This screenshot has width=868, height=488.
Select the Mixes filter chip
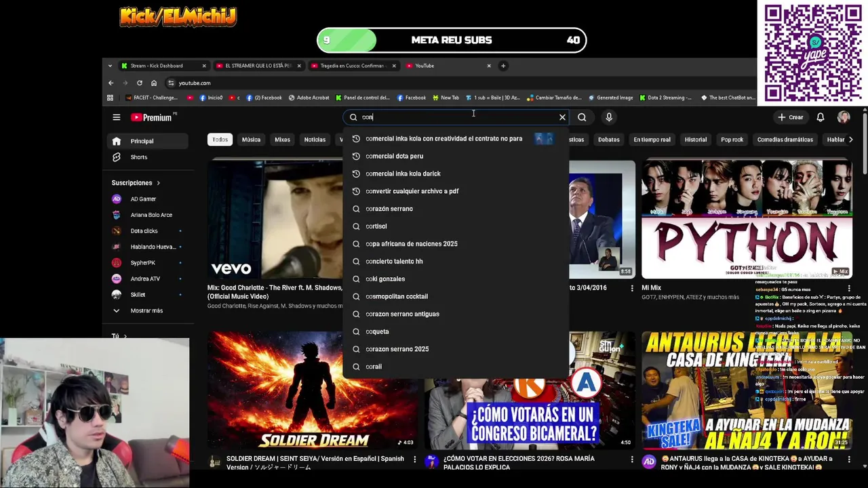tap(282, 140)
